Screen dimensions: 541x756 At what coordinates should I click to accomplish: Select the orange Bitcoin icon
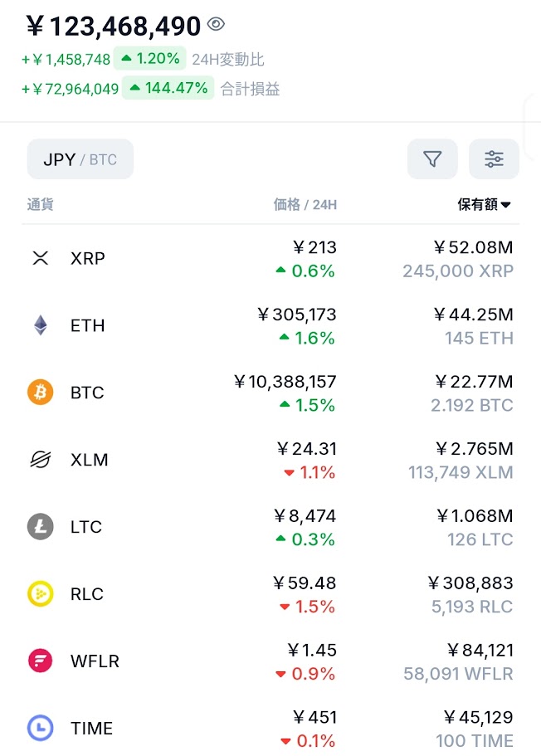[40, 393]
